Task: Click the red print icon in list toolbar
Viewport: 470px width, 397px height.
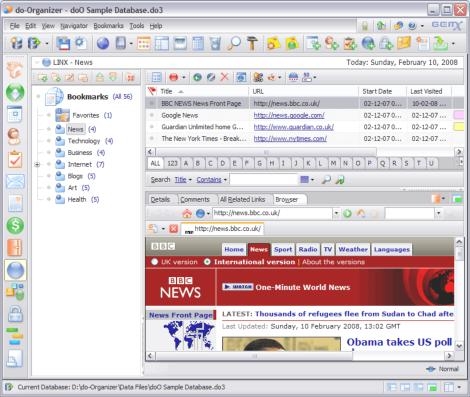Action: tap(174, 77)
